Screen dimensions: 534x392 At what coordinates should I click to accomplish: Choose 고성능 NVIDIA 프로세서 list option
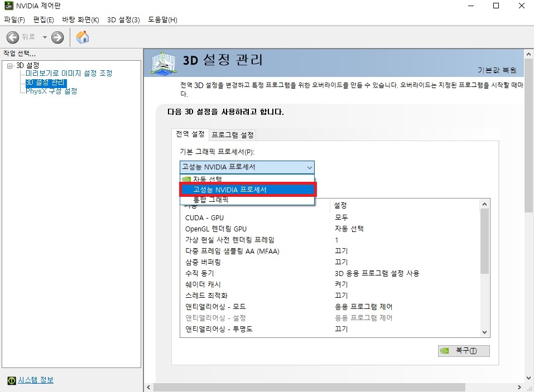click(x=248, y=190)
